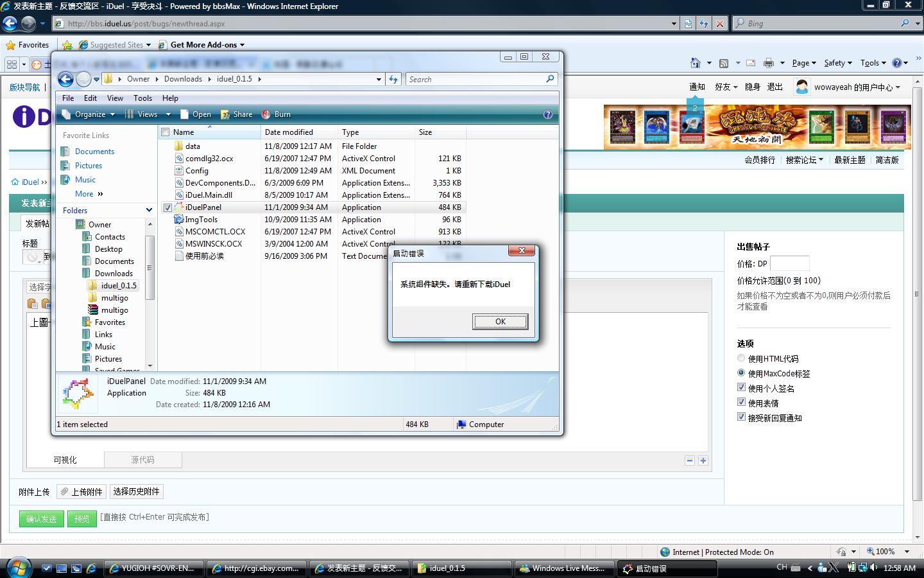924x578 pixels.
Task: Click the green 确认发送 button
Action: point(42,518)
